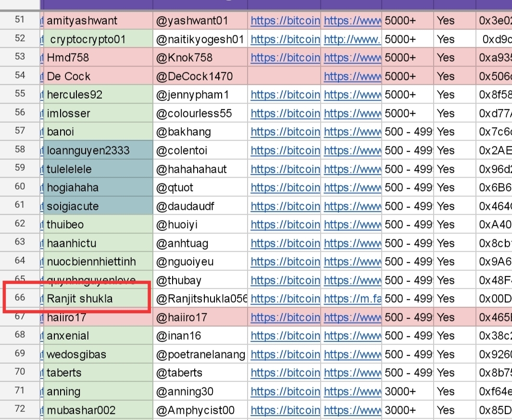Click the @Amphycist00 cell

[x=200, y=410]
